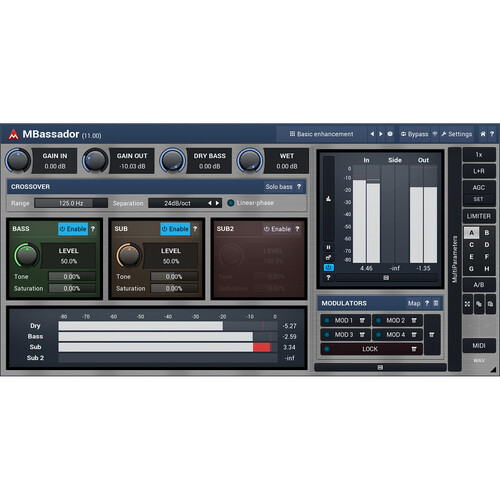
Task: Click the SUB Saturation 0.00% slider
Action: click(x=174, y=288)
